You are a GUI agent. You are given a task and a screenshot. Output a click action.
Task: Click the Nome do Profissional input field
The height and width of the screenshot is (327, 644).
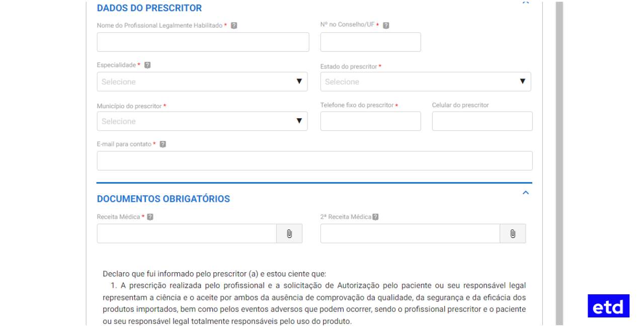point(203,42)
